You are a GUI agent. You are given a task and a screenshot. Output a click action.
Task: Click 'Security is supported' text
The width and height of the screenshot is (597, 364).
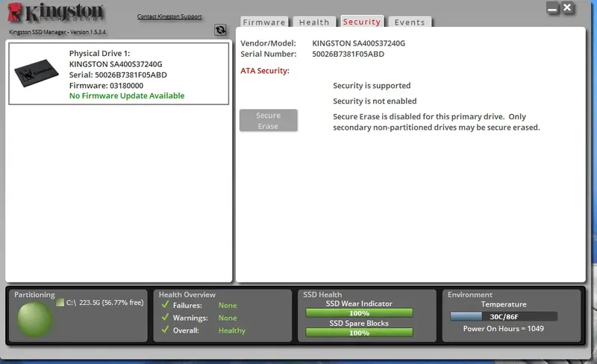tap(372, 86)
